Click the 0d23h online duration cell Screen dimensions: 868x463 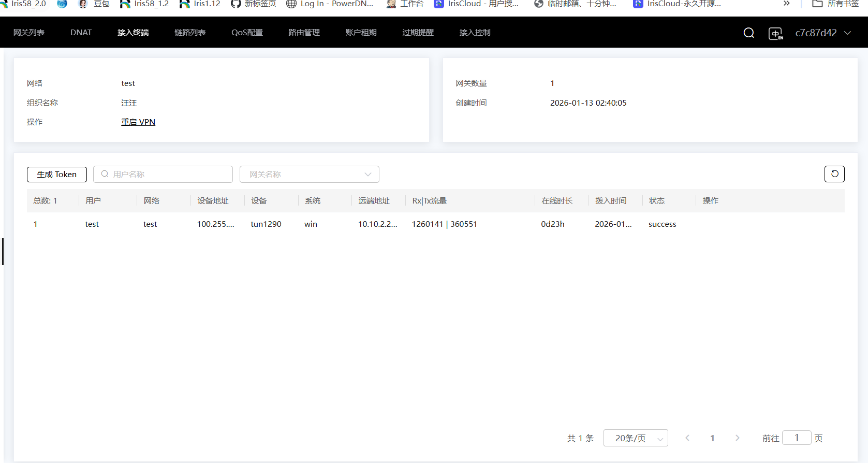[x=553, y=224]
